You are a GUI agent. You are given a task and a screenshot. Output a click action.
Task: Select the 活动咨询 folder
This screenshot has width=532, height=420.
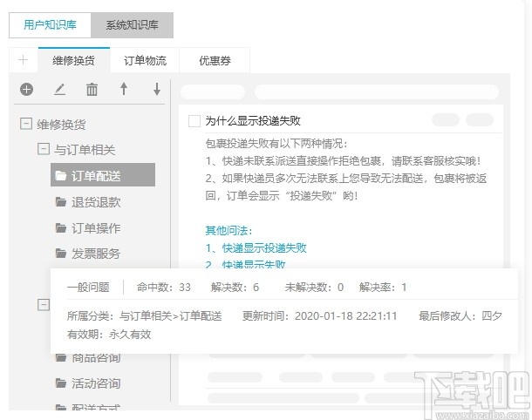click(96, 383)
